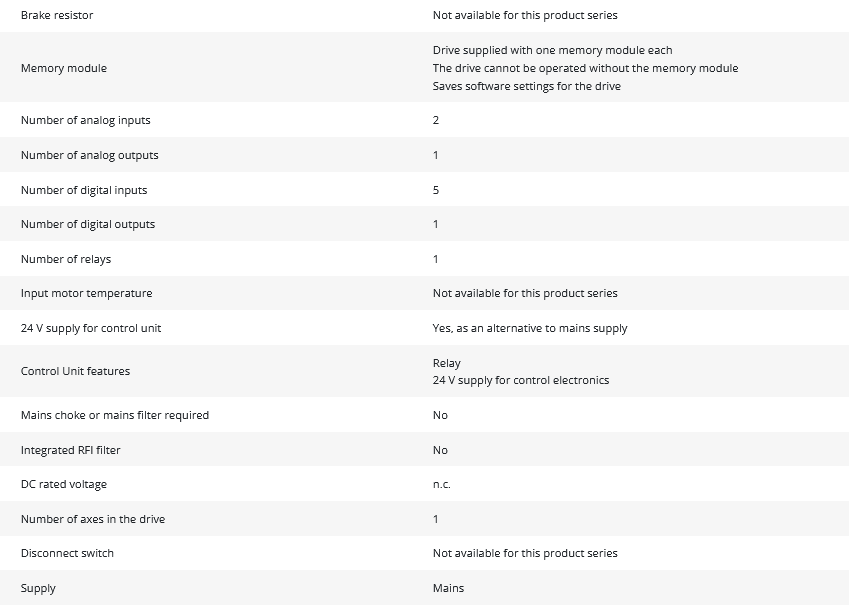Viewport: 852px width, 609px height.
Task: Click the 'Integrated RFI filter' label
Action: click(70, 450)
